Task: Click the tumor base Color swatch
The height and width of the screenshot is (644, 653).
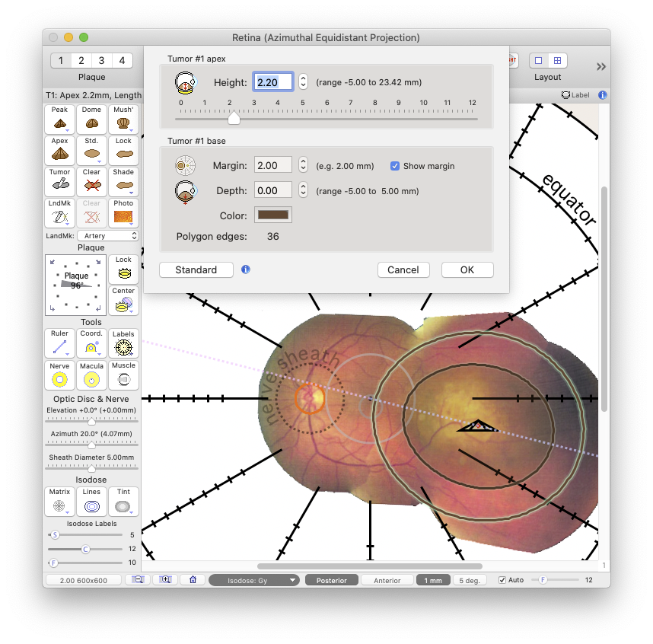Action: tap(273, 215)
